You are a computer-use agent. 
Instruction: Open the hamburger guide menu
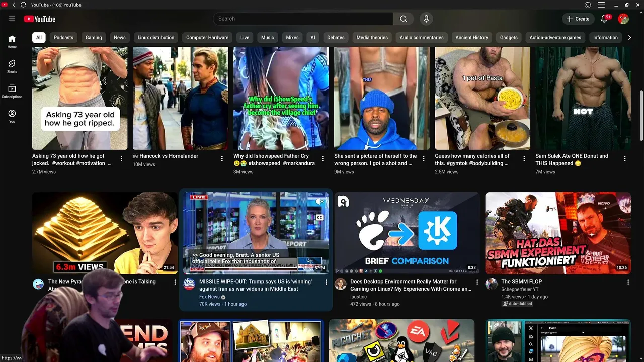click(x=12, y=19)
